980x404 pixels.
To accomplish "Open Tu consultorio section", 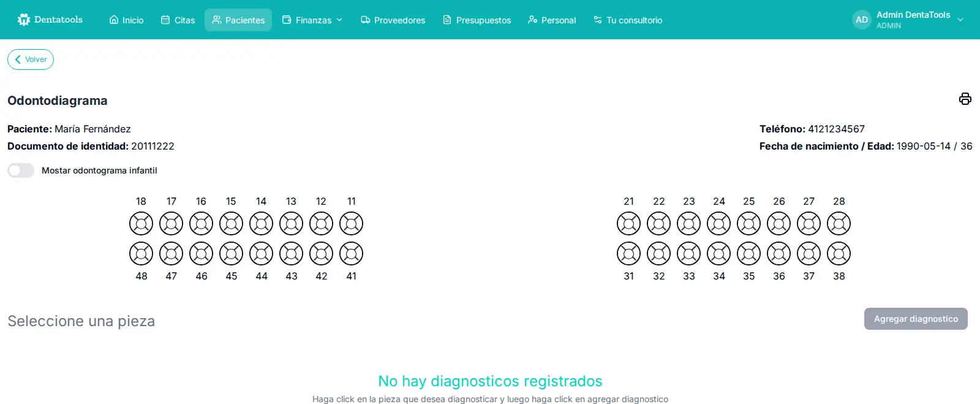I will [628, 20].
